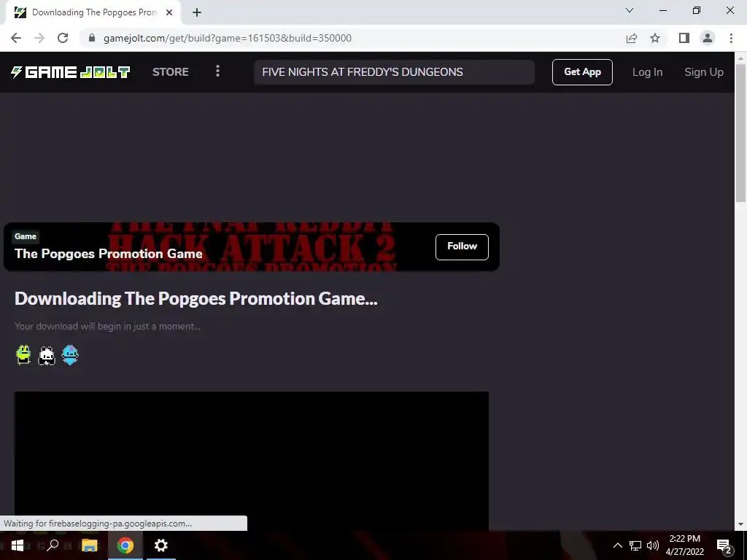747x560 pixels.
Task: Click the green pixel character icon
Action: click(23, 355)
